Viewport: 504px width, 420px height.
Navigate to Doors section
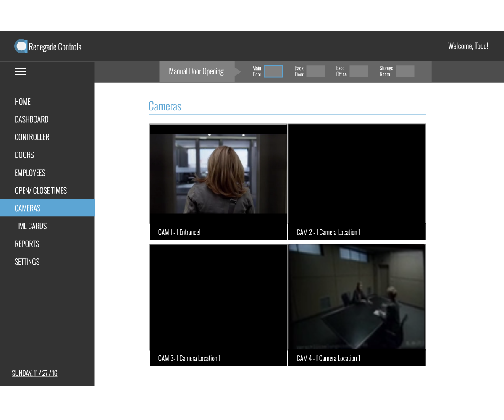point(24,155)
